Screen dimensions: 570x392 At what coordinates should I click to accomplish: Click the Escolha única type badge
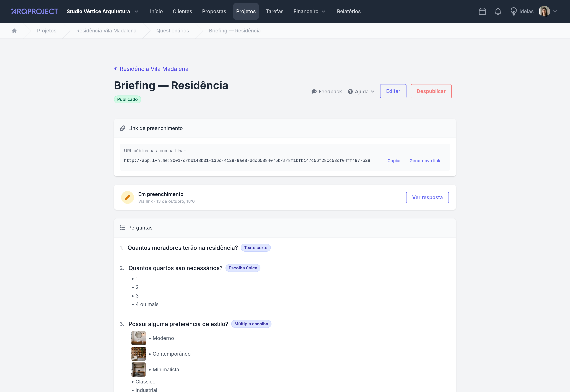(x=243, y=268)
